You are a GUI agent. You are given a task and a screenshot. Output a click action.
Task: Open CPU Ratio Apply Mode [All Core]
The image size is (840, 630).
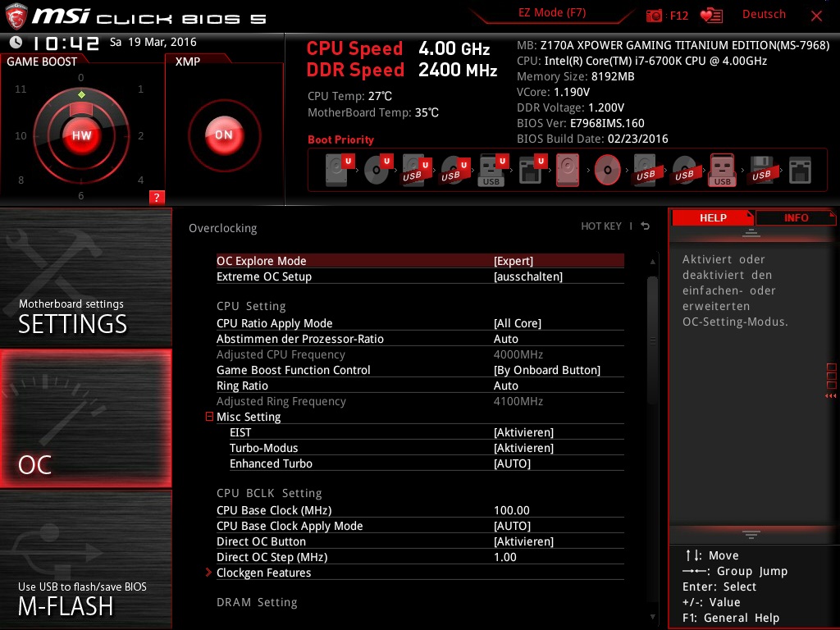[420, 323]
